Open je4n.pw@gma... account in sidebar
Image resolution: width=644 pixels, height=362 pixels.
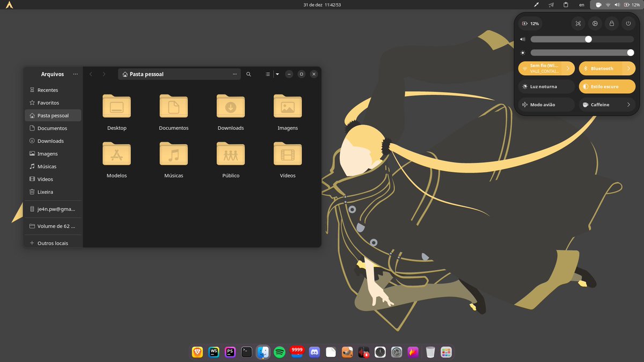[53, 209]
